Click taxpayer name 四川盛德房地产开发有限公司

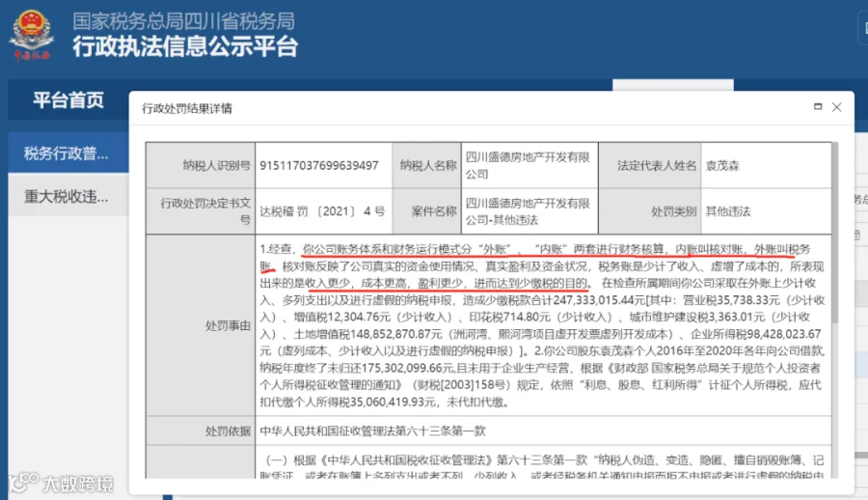[x=528, y=165]
